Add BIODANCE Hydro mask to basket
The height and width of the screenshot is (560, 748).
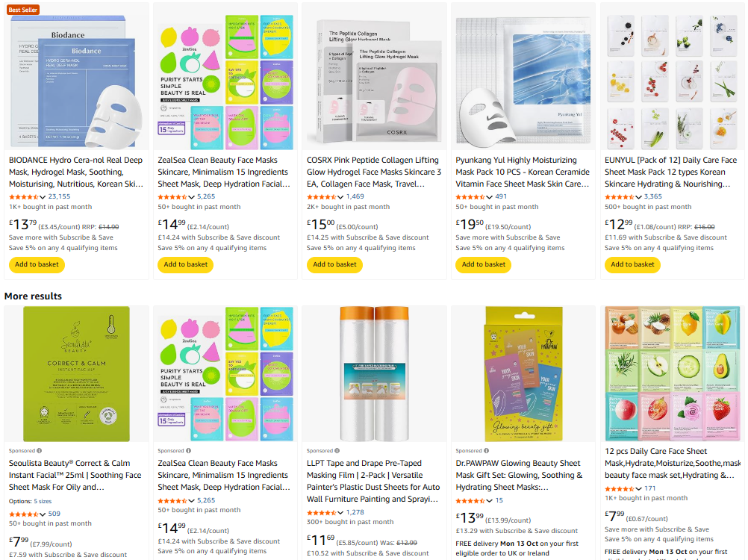[37, 264]
